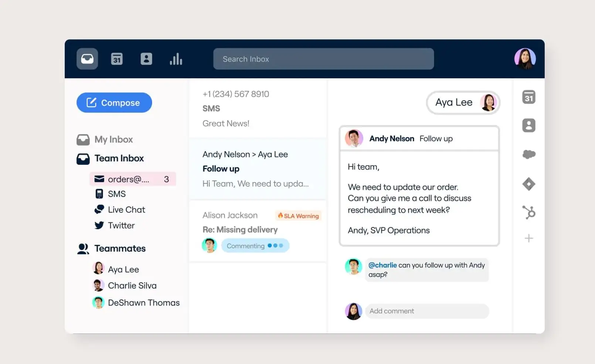
Task: Select teammate Charlie Silva
Action: [x=132, y=285]
